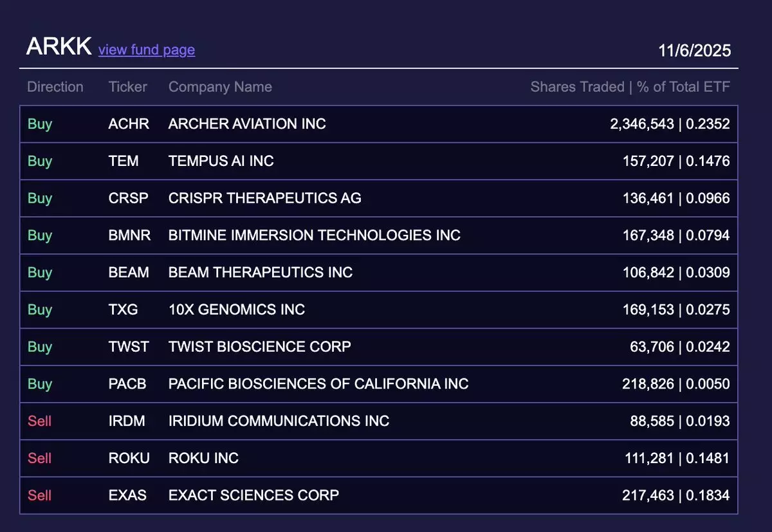The height and width of the screenshot is (532, 772).
Task: Select the Direction column header
Action: pos(55,87)
